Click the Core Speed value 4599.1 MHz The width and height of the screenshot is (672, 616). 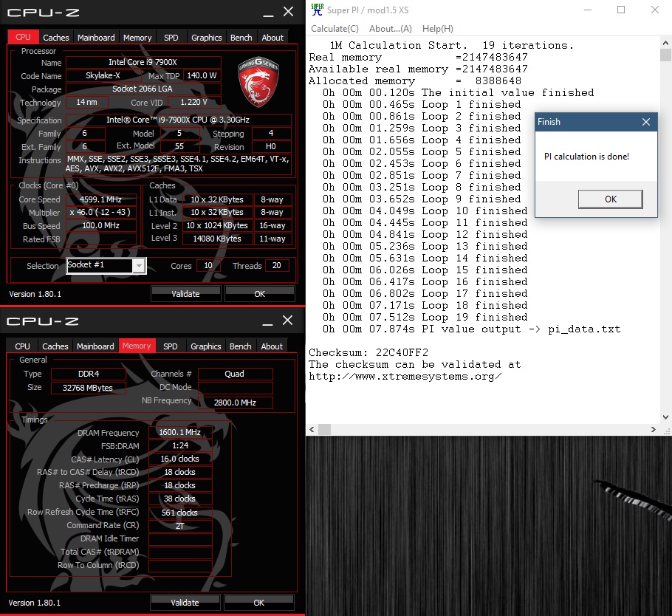(x=100, y=199)
